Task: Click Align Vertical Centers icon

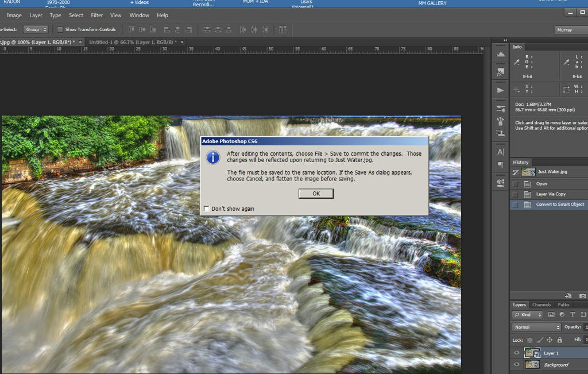Action: pos(142,29)
